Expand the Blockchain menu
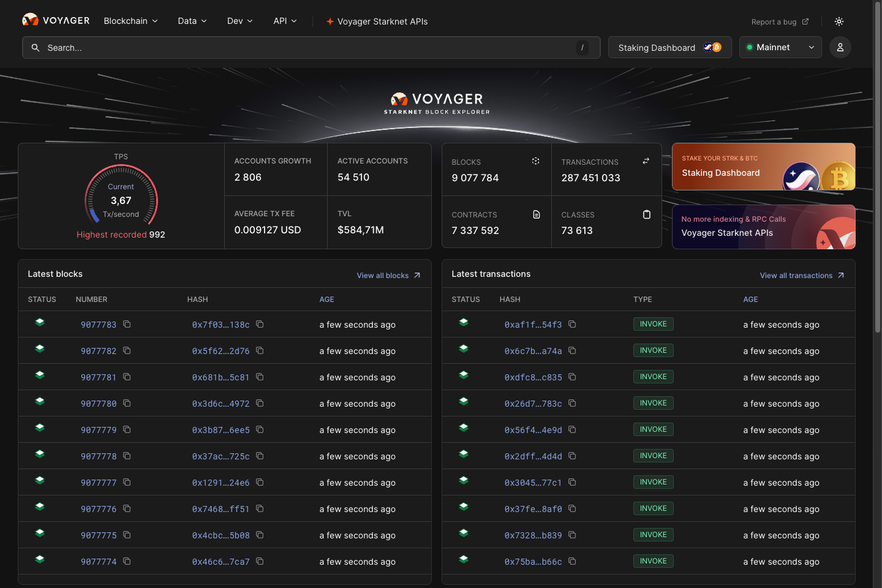 coord(131,21)
